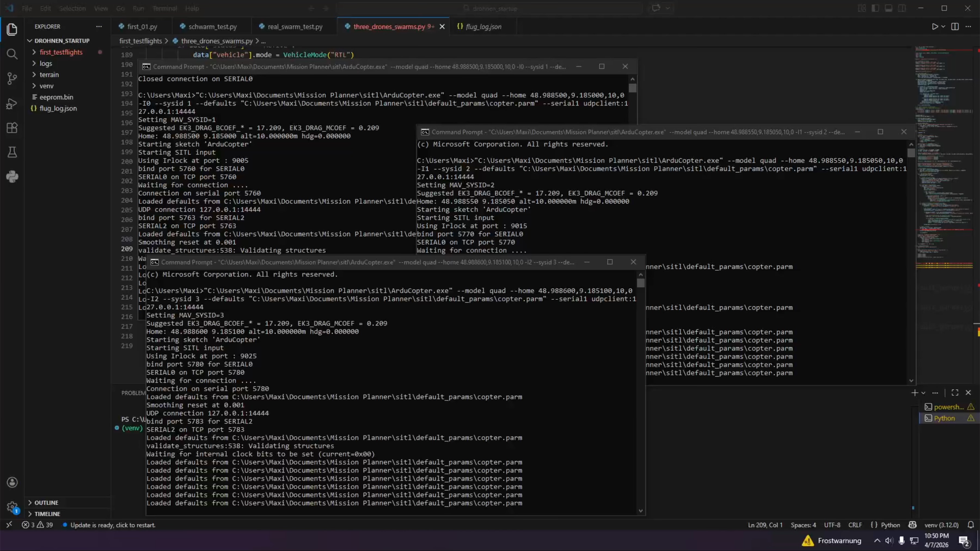Open editor More Actions ellipsis
Viewport: 980px width, 551px height.
[968, 27]
